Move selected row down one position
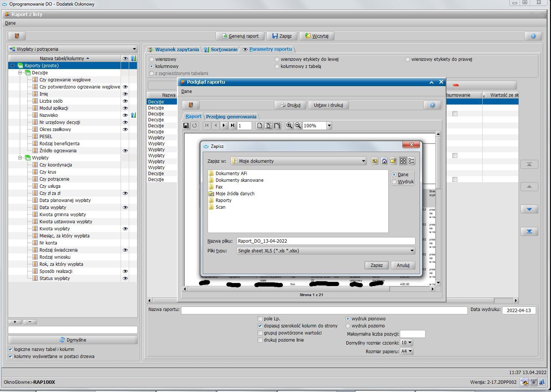This screenshot has width=551, height=392. click(529, 209)
